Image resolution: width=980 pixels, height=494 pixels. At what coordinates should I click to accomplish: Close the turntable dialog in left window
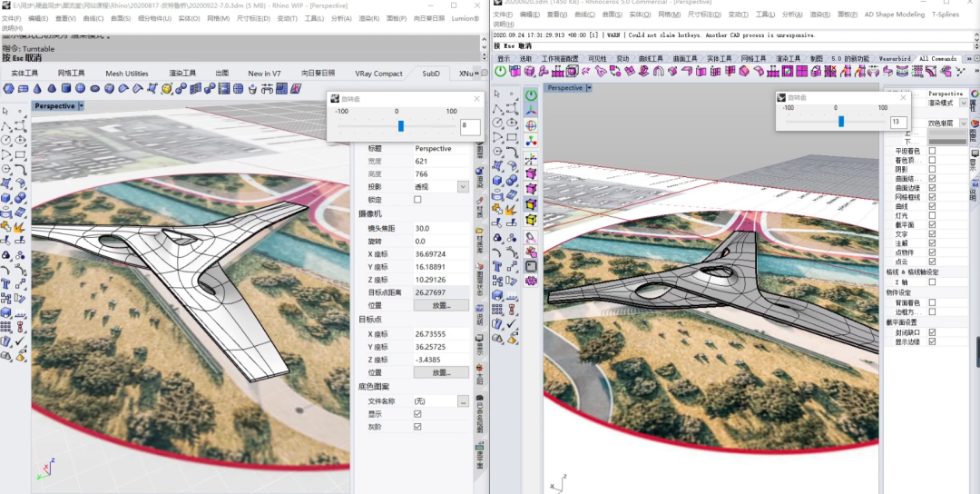(x=477, y=99)
